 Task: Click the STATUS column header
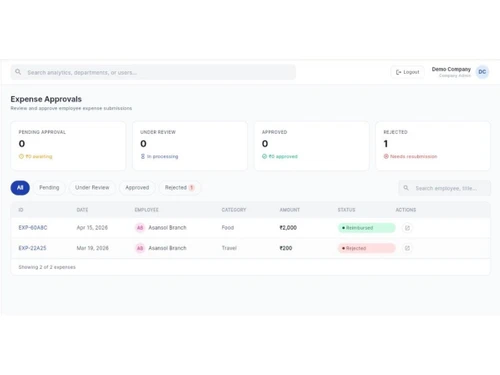[346, 210]
